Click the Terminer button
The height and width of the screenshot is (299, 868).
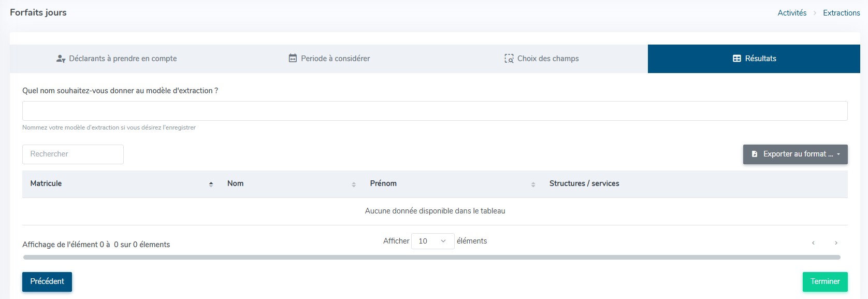(x=824, y=281)
